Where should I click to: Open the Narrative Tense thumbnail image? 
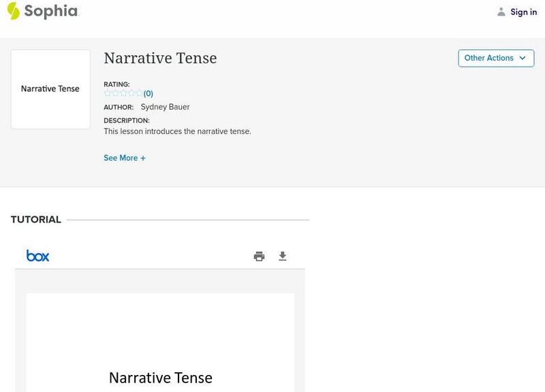(50, 89)
